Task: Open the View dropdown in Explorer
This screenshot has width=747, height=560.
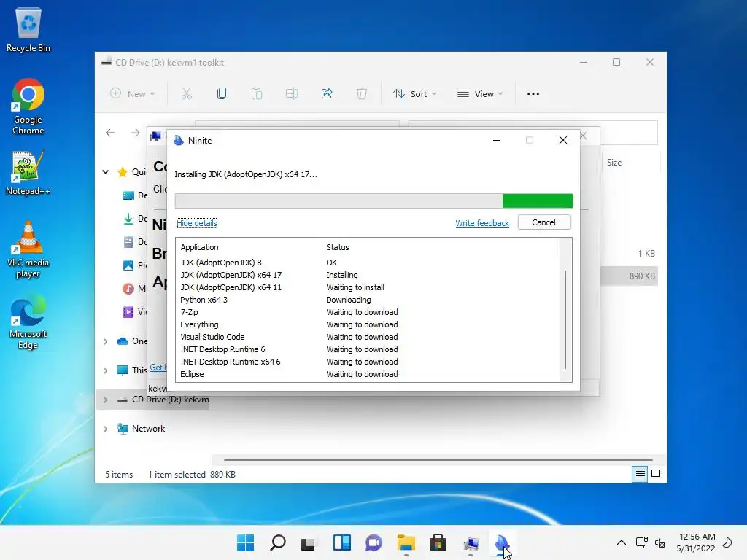Action: coord(480,94)
